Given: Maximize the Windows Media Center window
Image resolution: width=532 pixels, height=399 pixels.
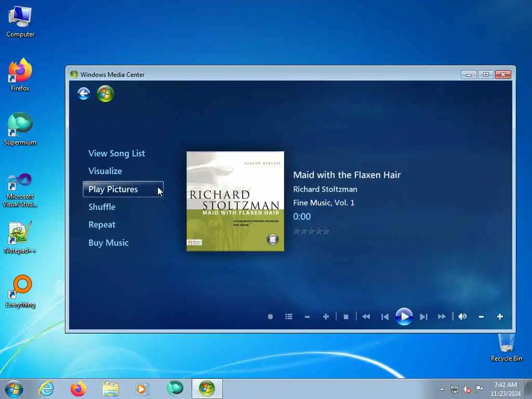Looking at the screenshot, I should pyautogui.click(x=486, y=74).
